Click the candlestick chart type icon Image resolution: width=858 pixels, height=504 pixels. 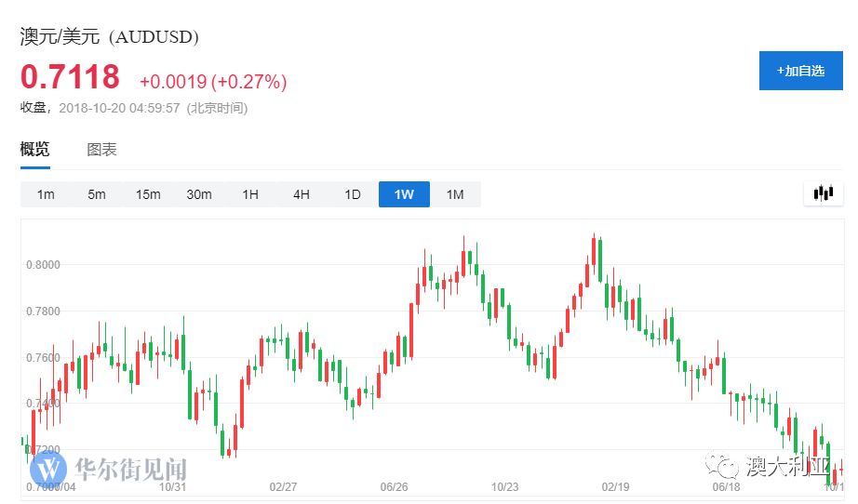coord(823,193)
